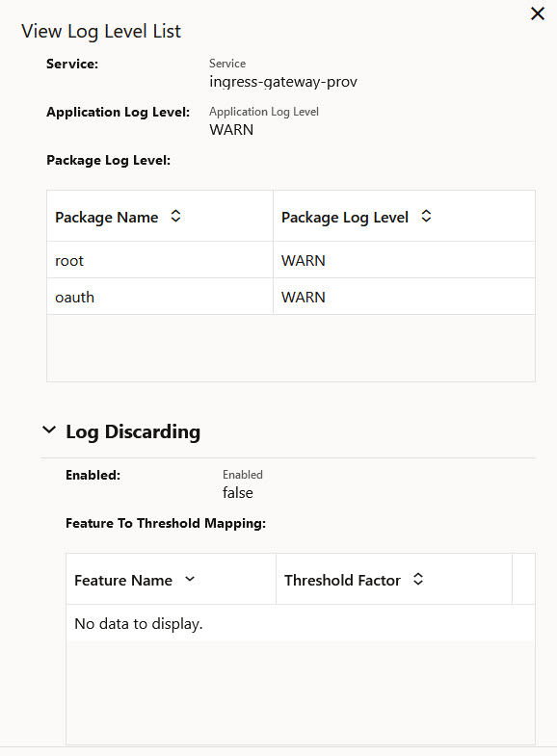Click the Feature To Threshold Mapping label

(166, 523)
